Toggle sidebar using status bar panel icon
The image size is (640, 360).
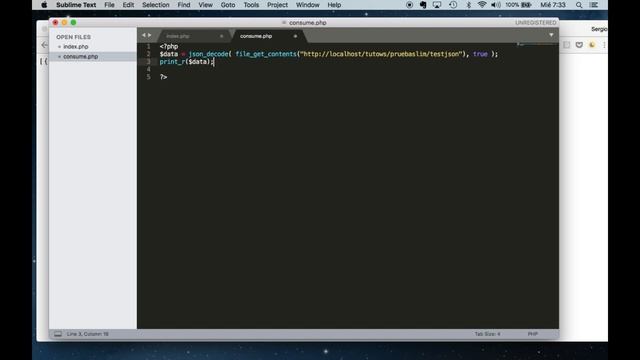point(58,334)
